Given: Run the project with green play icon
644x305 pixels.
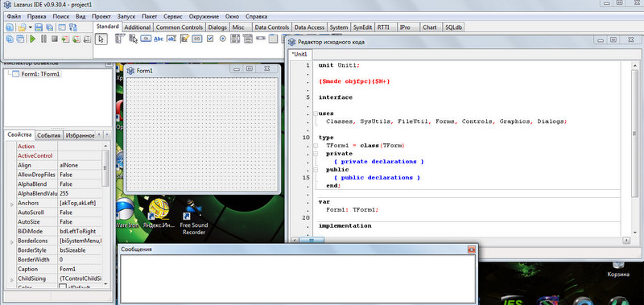Looking at the screenshot, I should coord(32,39).
